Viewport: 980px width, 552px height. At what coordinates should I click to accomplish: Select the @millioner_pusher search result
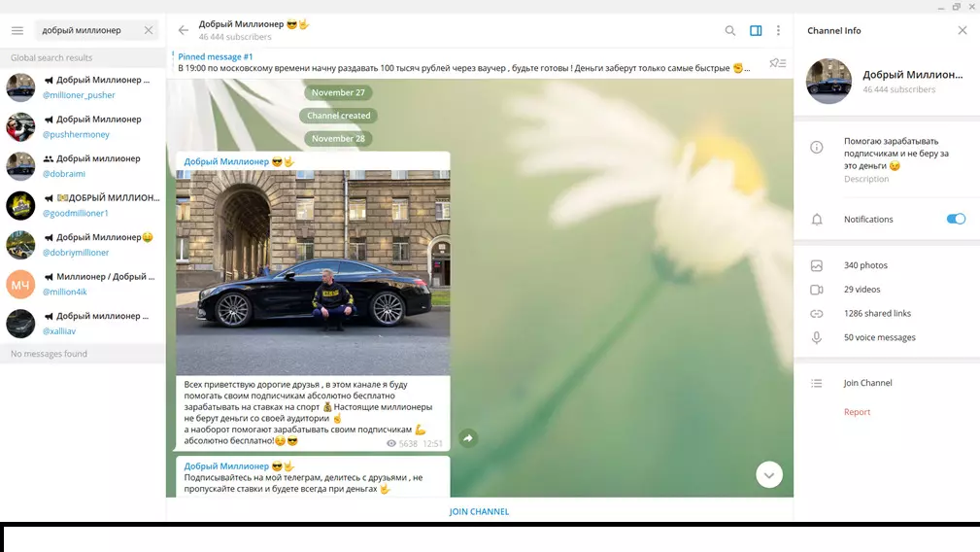pos(83,87)
